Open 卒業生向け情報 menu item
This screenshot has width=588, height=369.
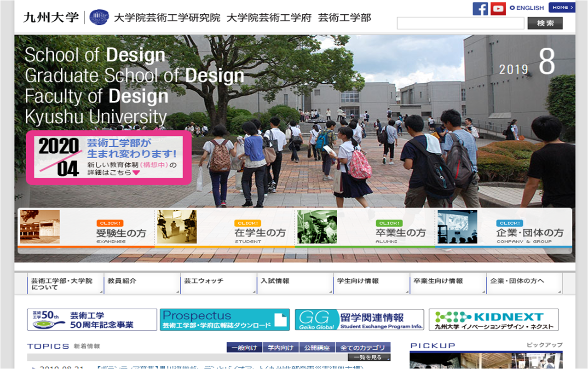click(x=448, y=284)
